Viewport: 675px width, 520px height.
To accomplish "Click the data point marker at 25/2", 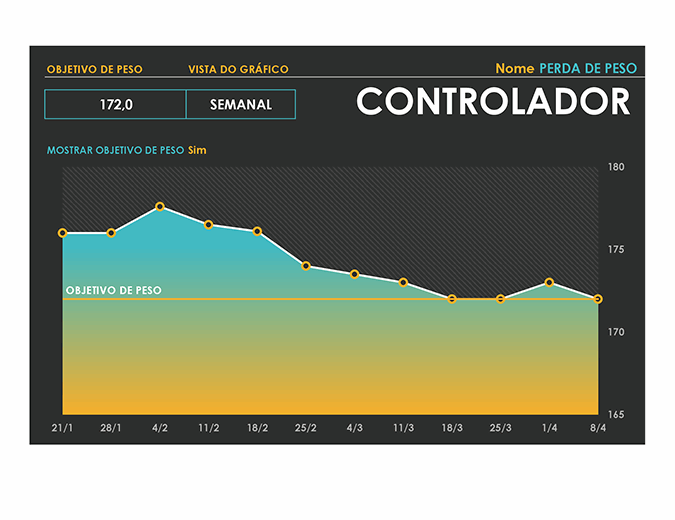I will coord(306,266).
